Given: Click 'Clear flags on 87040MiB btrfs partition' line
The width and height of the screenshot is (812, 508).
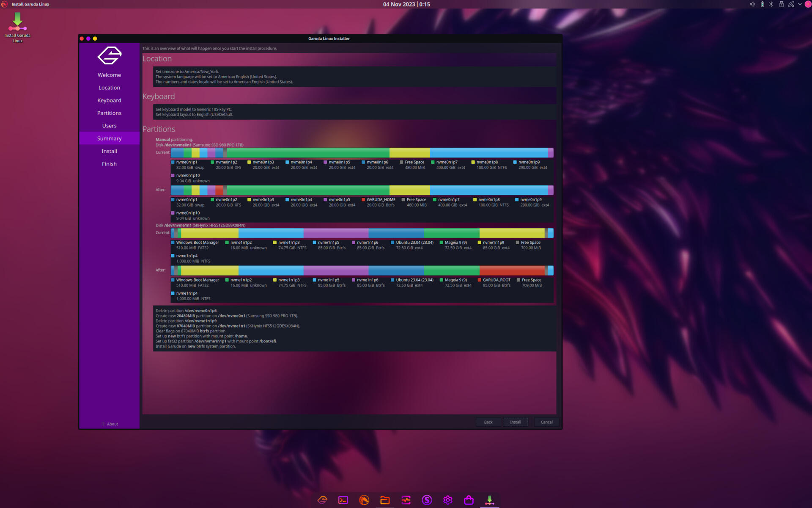Looking at the screenshot, I should pyautogui.click(x=191, y=331).
